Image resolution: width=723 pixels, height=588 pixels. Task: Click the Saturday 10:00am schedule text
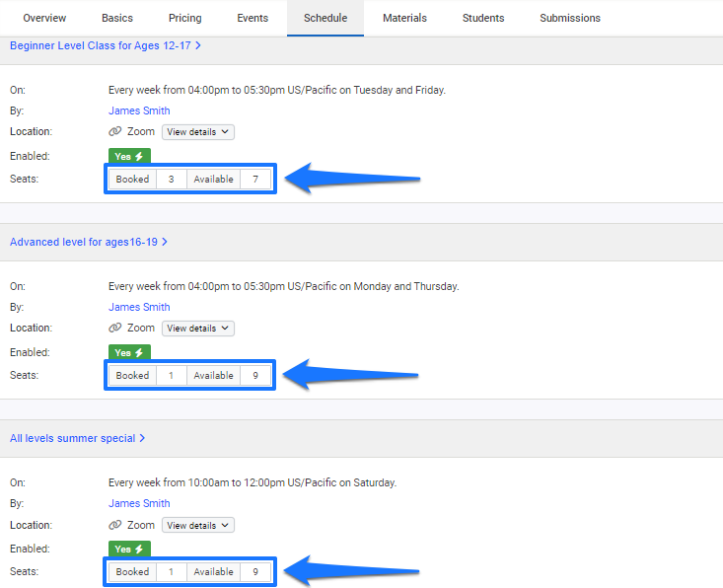point(253,482)
